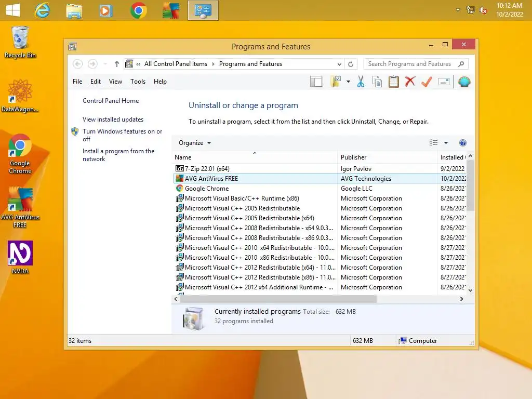The height and width of the screenshot is (399, 532).
Task: Click the muted volume tray icon
Action: pos(483,10)
